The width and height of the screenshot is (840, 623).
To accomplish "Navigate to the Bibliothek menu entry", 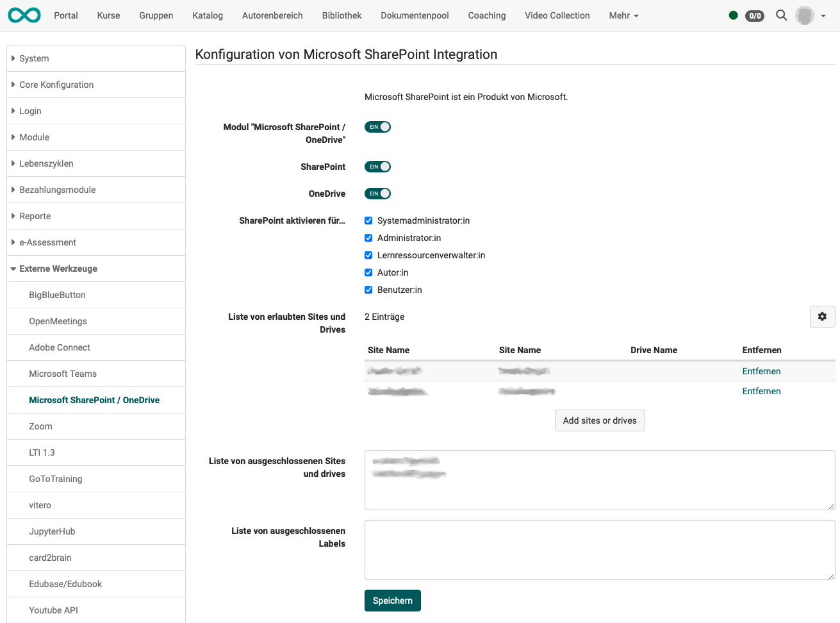I will 342,15.
